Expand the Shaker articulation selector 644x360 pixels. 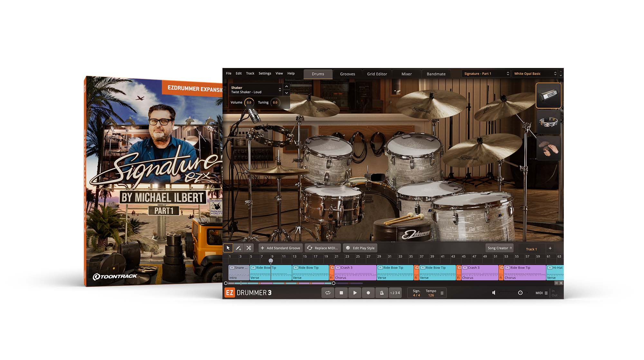pos(279,90)
